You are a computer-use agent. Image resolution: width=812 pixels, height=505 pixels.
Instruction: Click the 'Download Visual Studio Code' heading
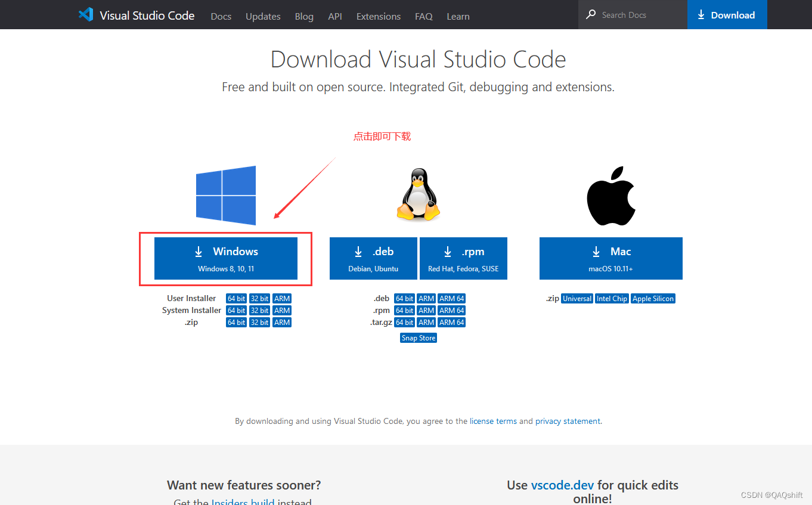point(418,60)
